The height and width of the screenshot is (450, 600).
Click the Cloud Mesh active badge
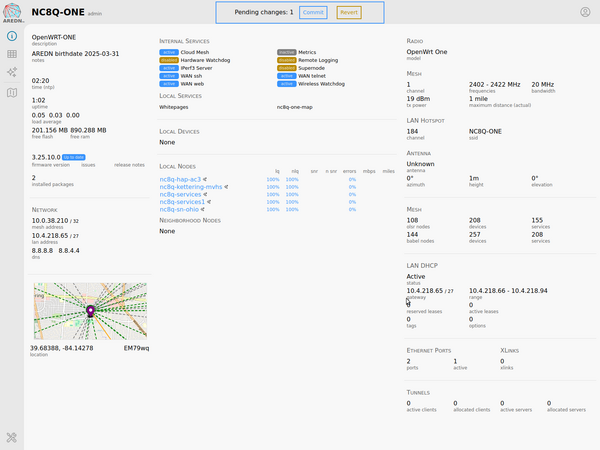tap(169, 51)
